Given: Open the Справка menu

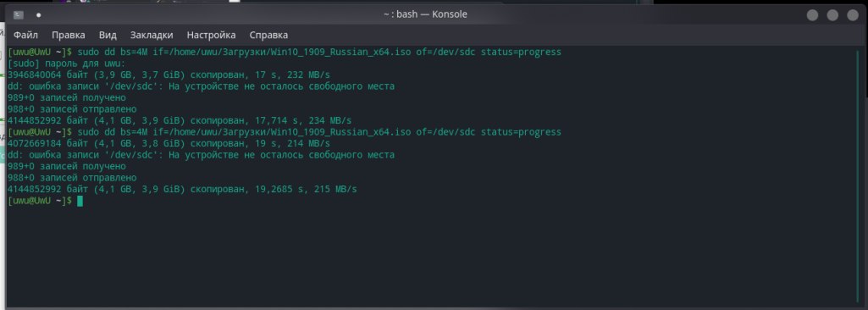Looking at the screenshot, I should (x=268, y=35).
